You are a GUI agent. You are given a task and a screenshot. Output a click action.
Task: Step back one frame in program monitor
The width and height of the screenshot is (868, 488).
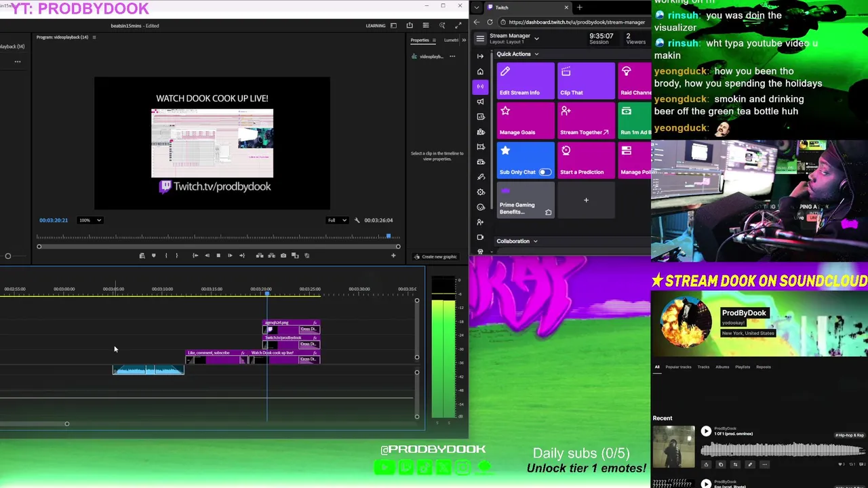pyautogui.click(x=207, y=256)
